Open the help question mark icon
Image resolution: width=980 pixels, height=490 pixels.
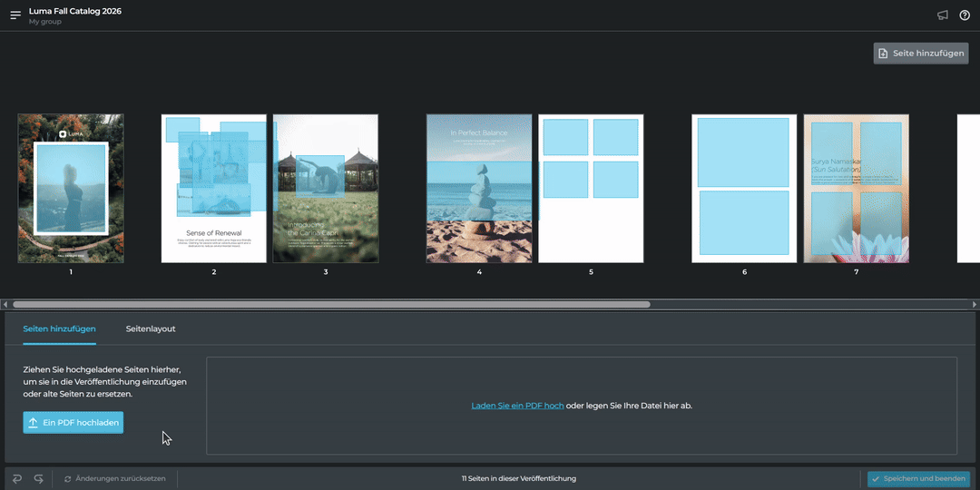965,15
